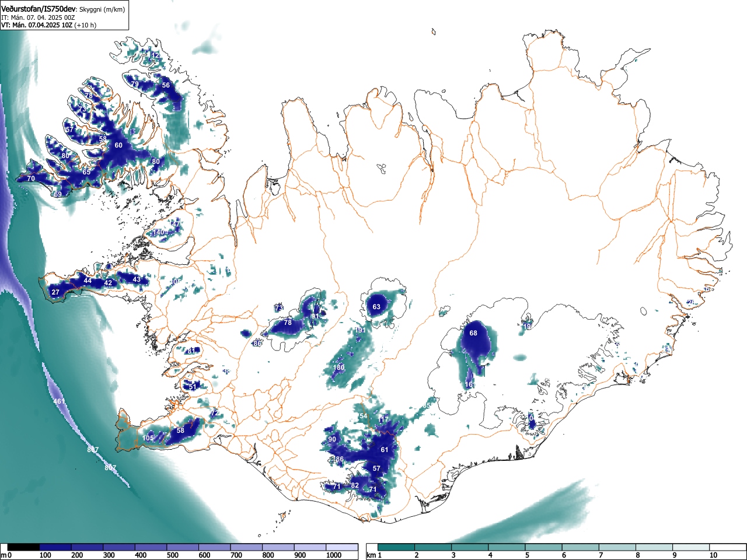Click the 105 value on Reykjanes peninsula

point(148,438)
